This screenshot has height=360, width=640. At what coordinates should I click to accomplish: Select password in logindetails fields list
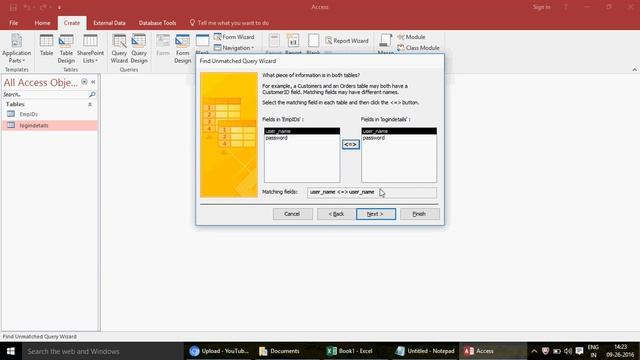399,138
